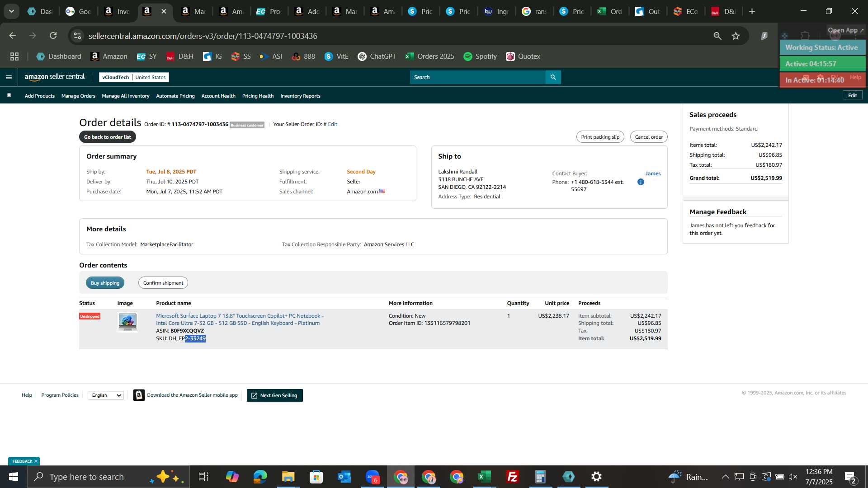The height and width of the screenshot is (488, 868).
Task: Click the Next Gen Selling button
Action: [x=274, y=395]
